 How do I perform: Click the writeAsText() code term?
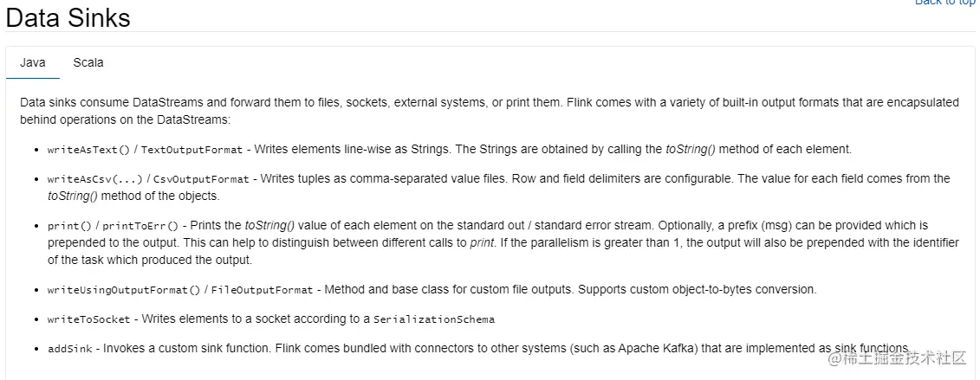click(x=88, y=150)
